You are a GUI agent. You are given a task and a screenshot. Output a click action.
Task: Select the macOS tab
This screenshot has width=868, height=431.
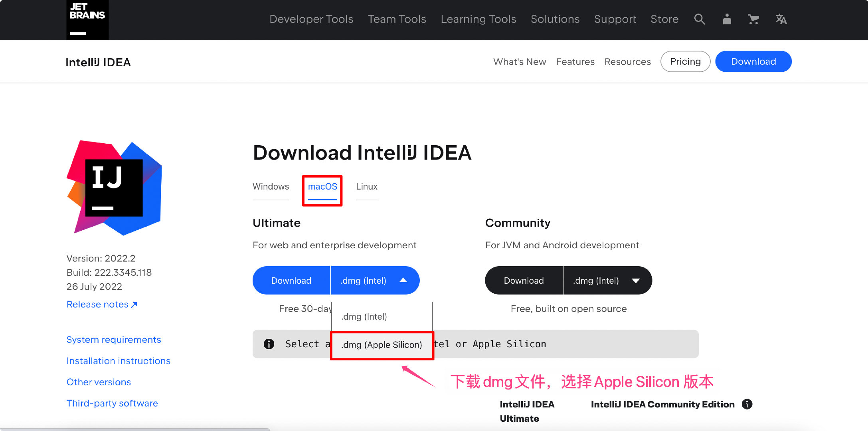tap(322, 187)
